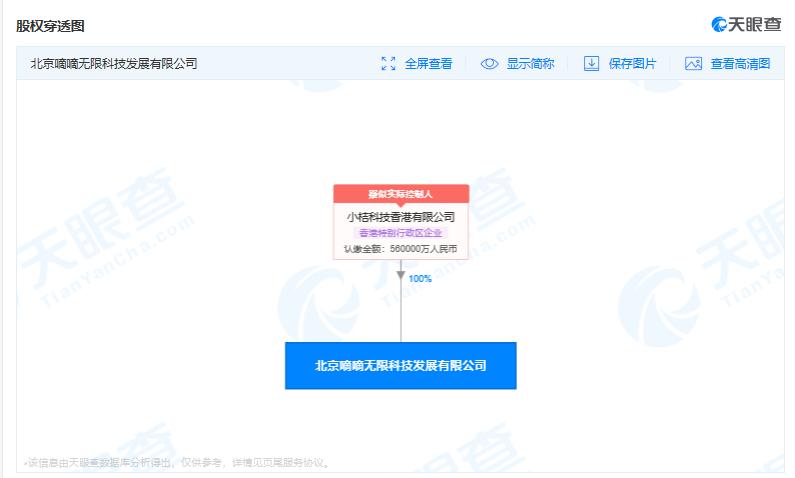This screenshot has width=795, height=478.
Task: Click the 疑似实际控制人 red label
Action: [401, 194]
